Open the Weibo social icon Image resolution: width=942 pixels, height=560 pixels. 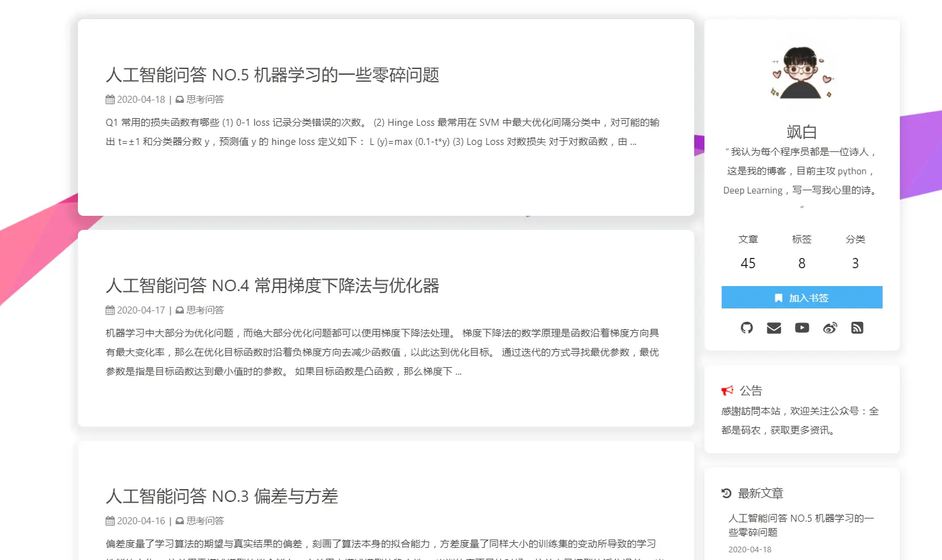tap(830, 328)
